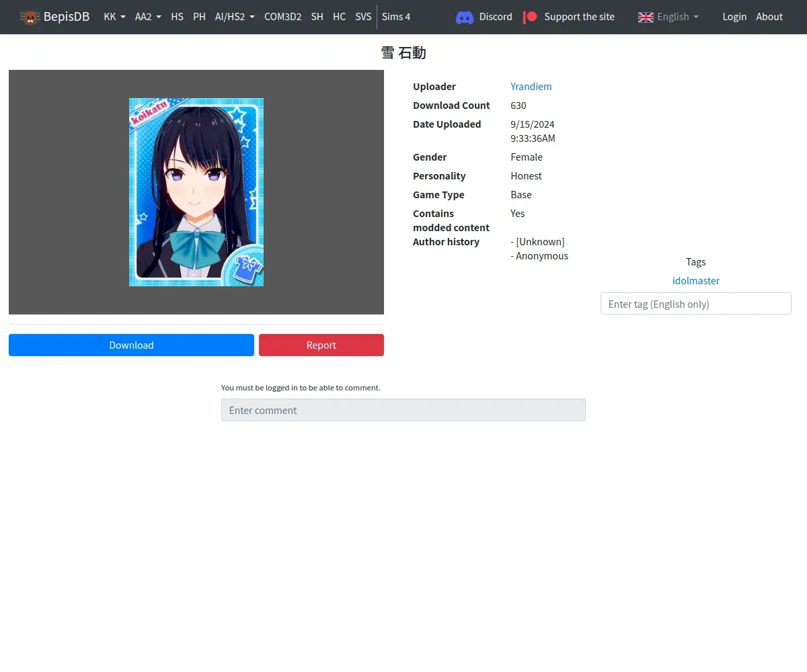The height and width of the screenshot is (672, 807).
Task: Open the HC section
Action: pos(340,17)
